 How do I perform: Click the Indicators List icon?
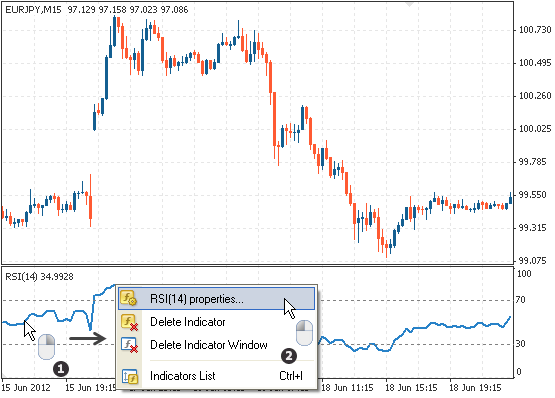130,376
